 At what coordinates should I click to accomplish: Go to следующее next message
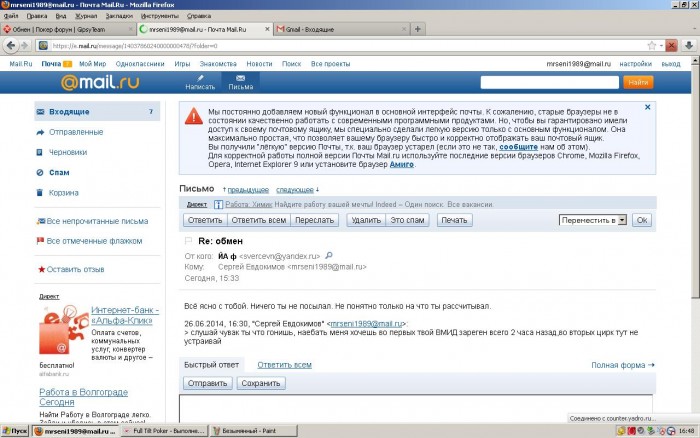295,190
